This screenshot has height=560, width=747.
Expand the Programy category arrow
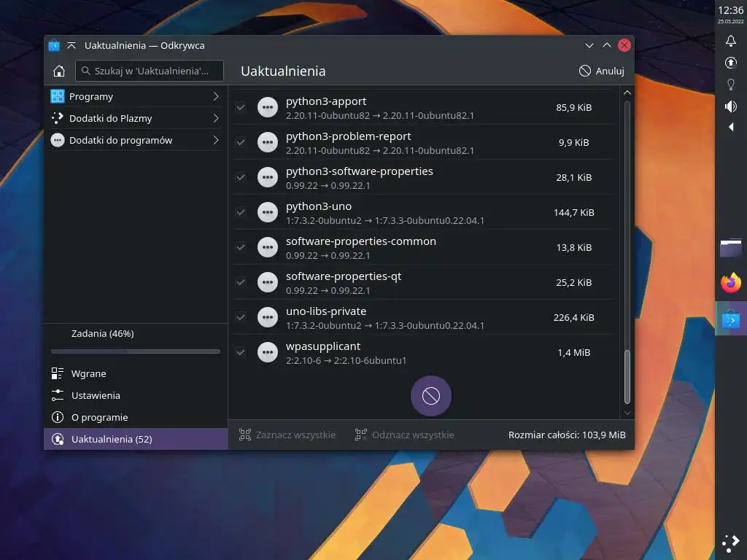[216, 96]
